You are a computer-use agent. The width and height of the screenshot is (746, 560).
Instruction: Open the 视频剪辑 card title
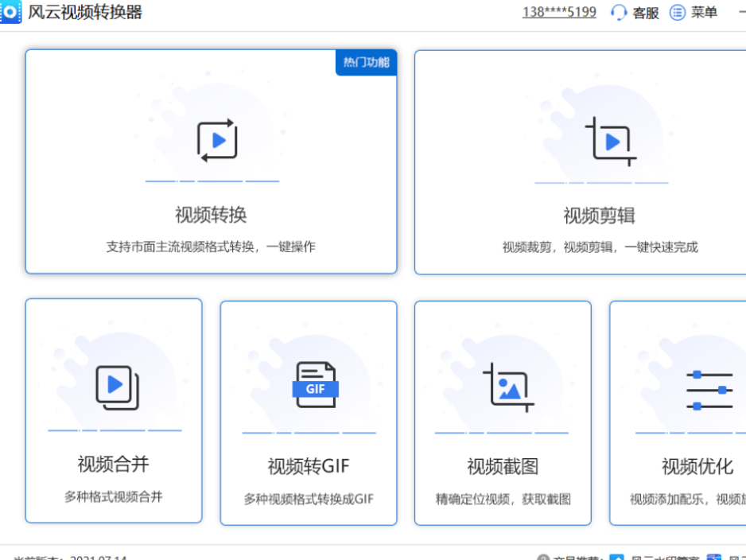tap(600, 216)
